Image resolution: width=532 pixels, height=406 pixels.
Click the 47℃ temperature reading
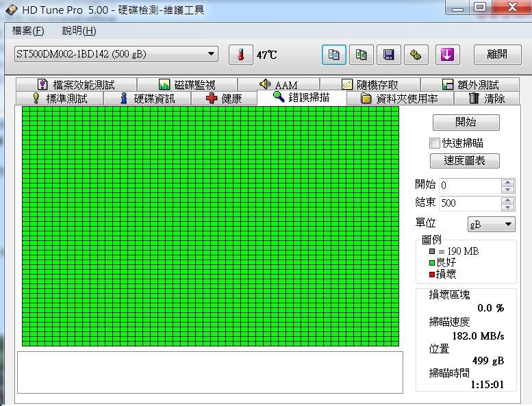pos(266,55)
